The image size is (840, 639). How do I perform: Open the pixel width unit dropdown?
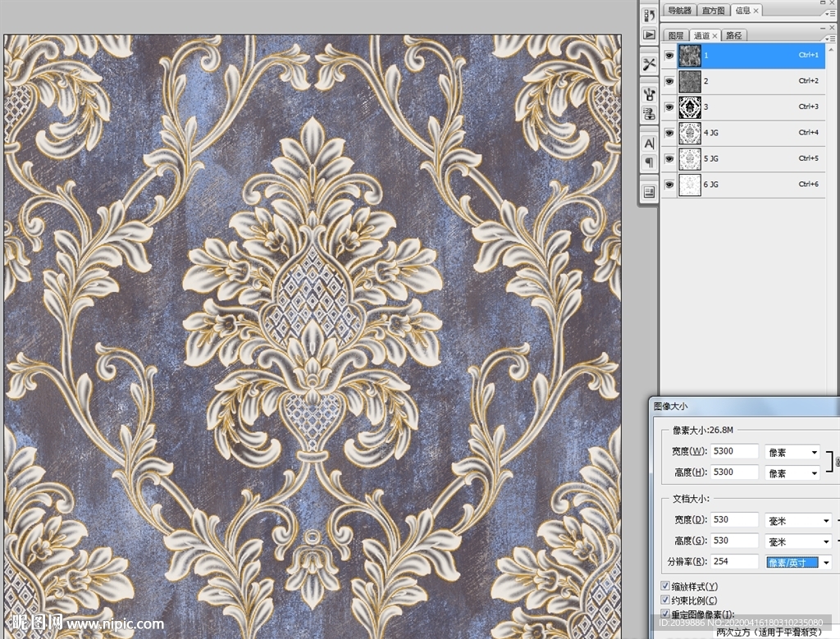(792, 452)
